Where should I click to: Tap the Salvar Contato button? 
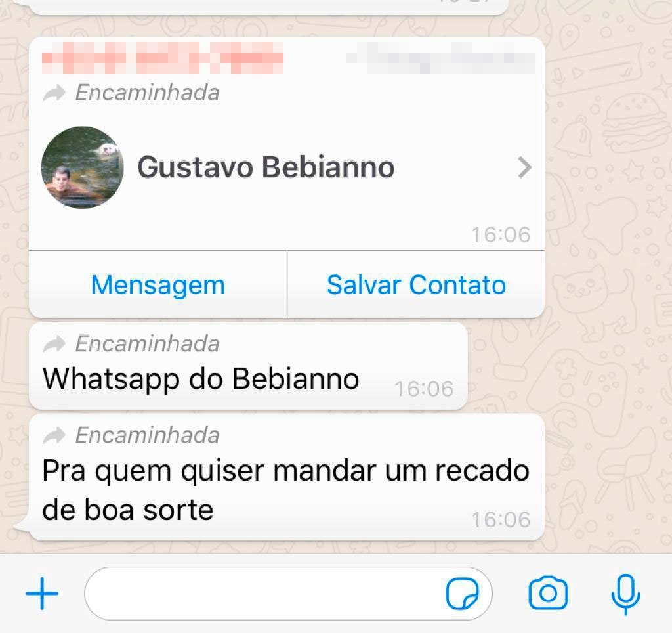click(416, 285)
